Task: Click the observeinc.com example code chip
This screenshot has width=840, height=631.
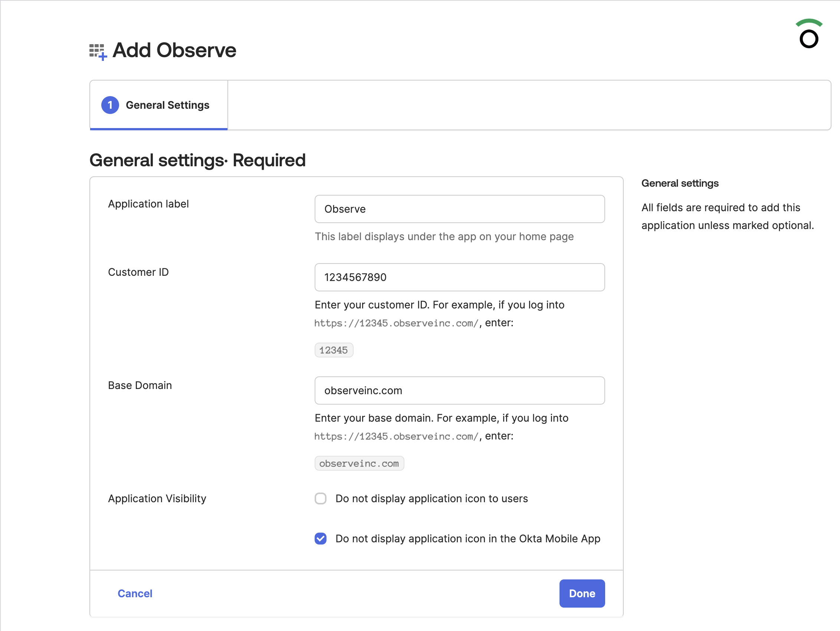Action: coord(359,463)
